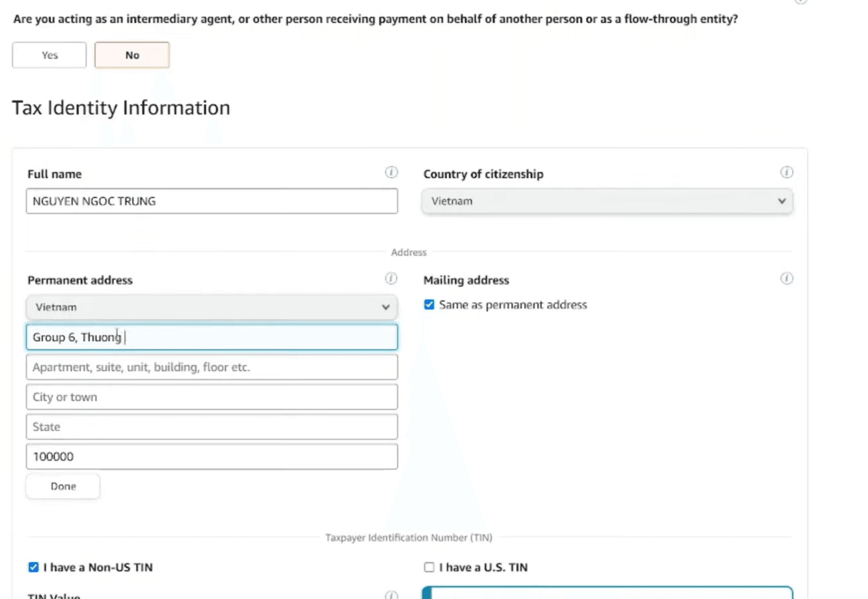This screenshot has height=599, width=868.
Task: Focus the street address field containing Group 6
Action: 212,337
